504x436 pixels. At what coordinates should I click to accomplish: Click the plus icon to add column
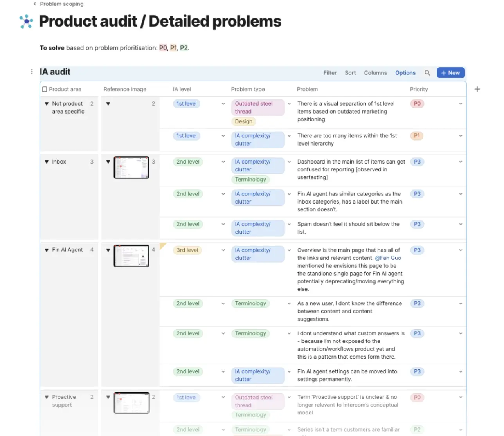click(477, 89)
